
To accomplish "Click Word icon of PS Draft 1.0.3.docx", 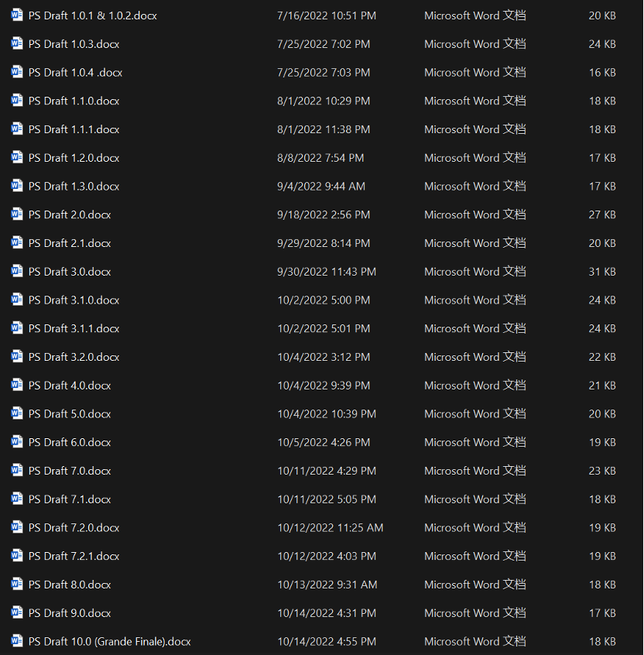I will point(17,43).
